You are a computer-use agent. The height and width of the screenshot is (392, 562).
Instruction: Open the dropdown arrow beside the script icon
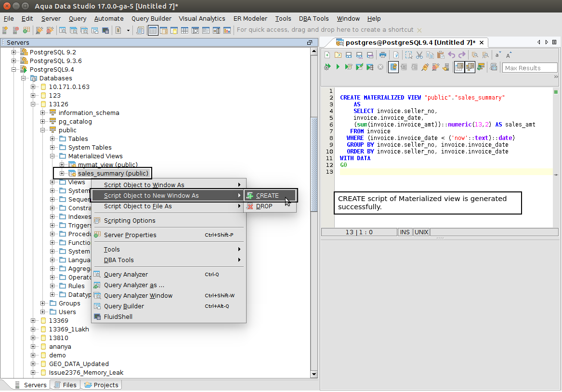click(128, 30)
